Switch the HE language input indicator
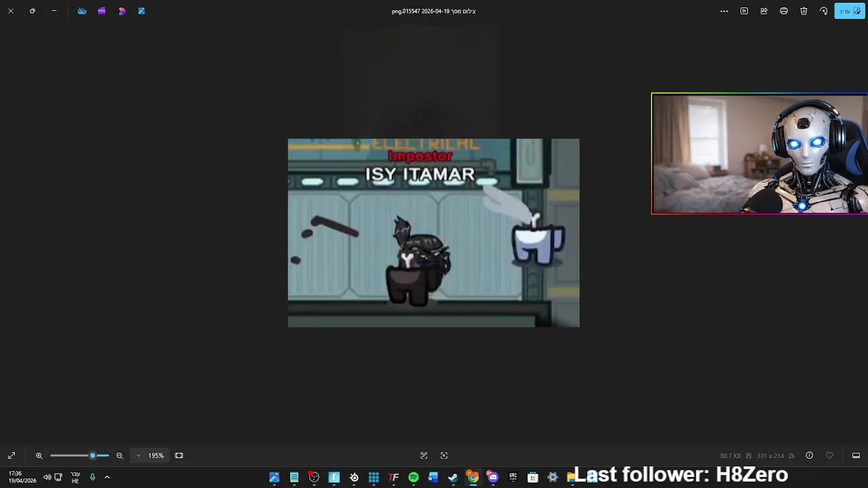 pyautogui.click(x=75, y=477)
